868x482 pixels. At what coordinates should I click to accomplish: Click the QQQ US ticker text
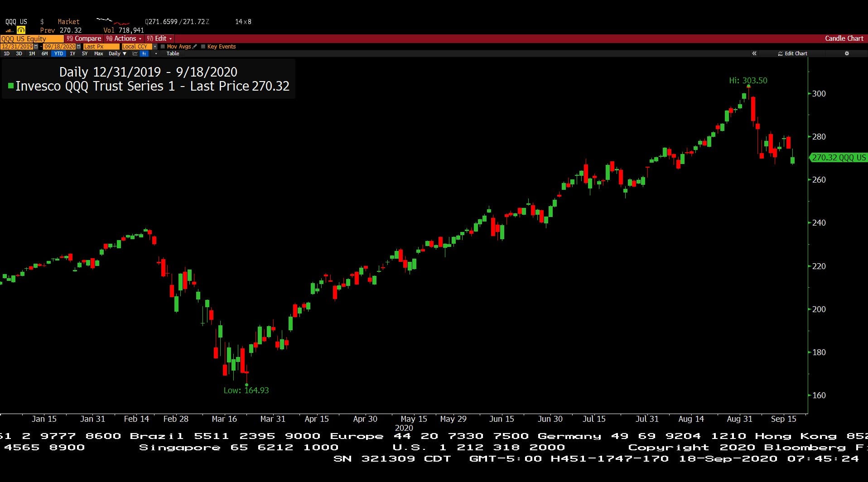point(16,22)
